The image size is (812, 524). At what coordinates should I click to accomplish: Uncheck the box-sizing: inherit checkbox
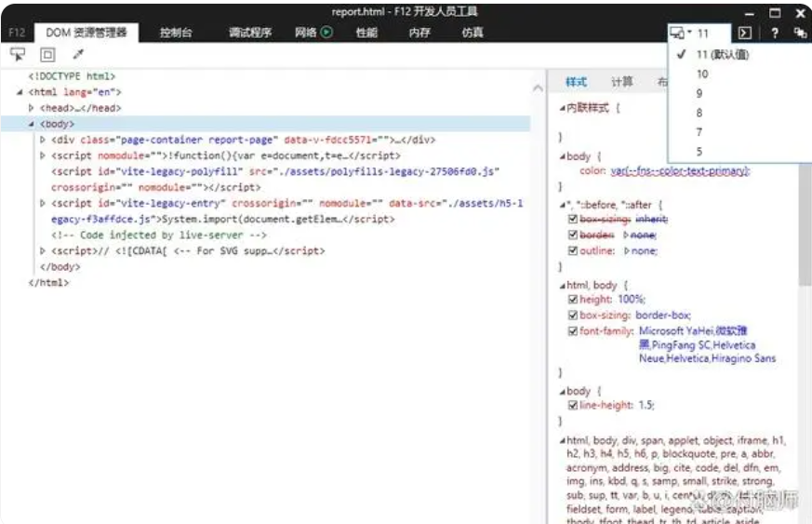pos(573,220)
